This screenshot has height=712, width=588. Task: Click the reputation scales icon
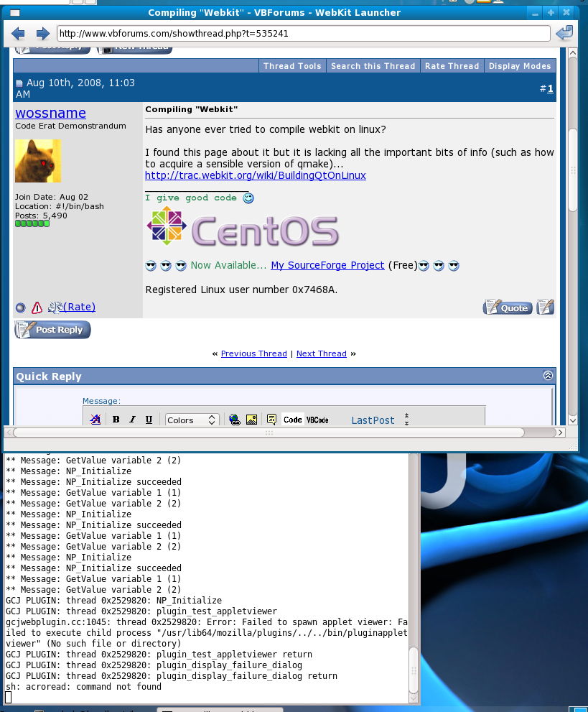click(55, 308)
